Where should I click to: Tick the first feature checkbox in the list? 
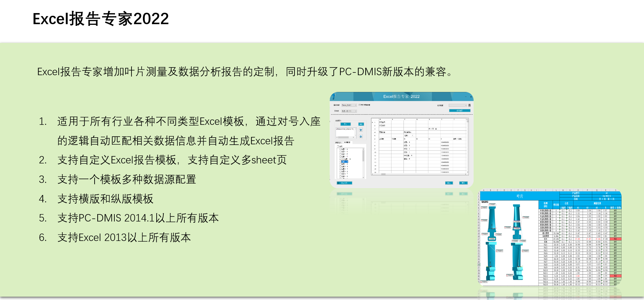pos(340,149)
